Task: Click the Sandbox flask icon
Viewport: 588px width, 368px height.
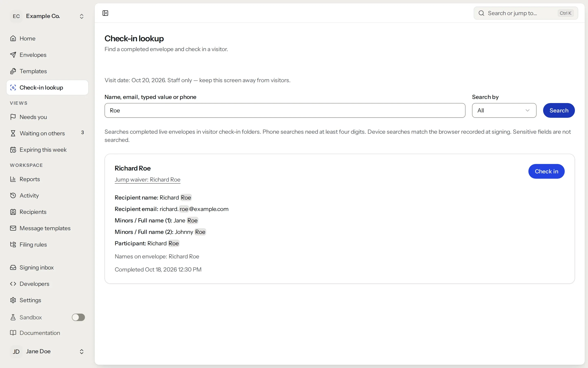Action: [13, 317]
